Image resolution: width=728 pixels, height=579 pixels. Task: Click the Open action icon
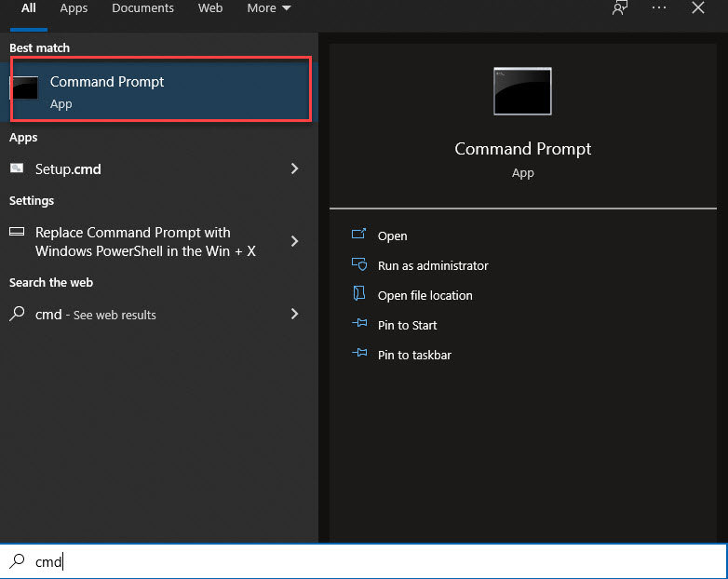pos(359,234)
